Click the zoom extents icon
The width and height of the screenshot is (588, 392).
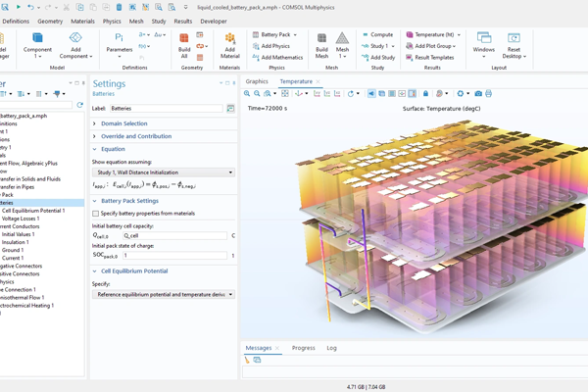[x=285, y=93]
